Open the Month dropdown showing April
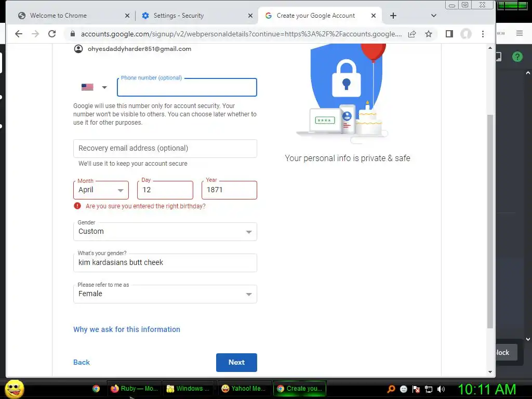 [101, 190]
